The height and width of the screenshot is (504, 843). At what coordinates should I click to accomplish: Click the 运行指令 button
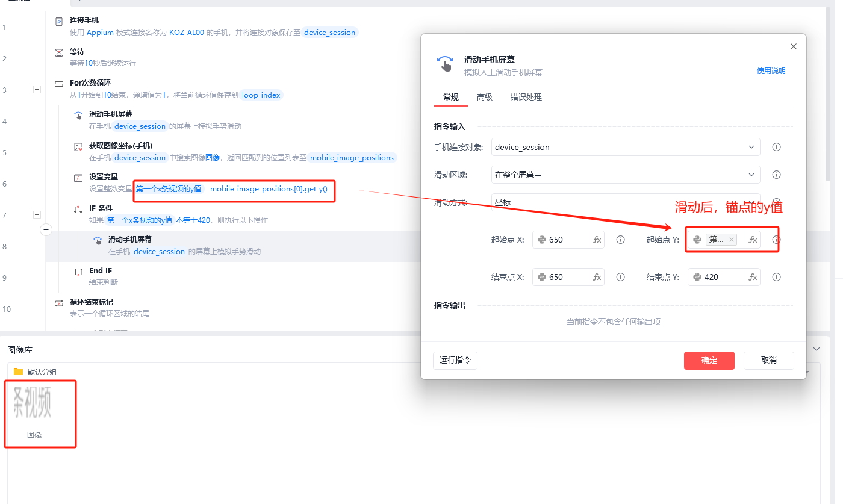coord(455,361)
